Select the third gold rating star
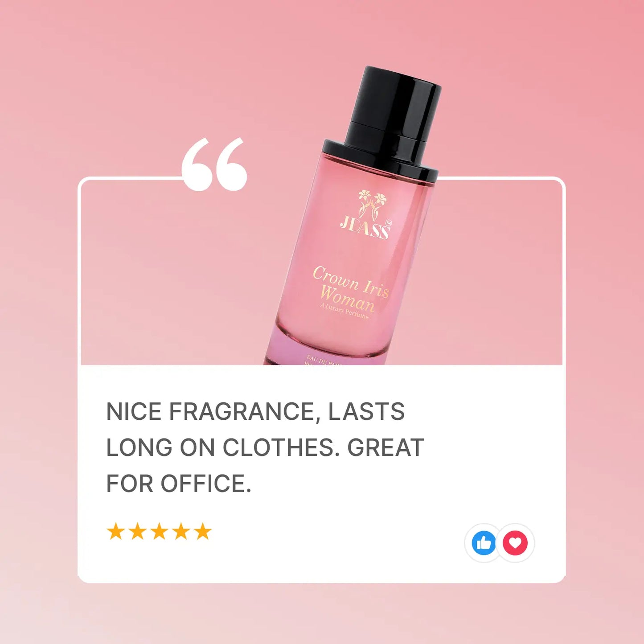This screenshot has height=644, width=644. 160,531
